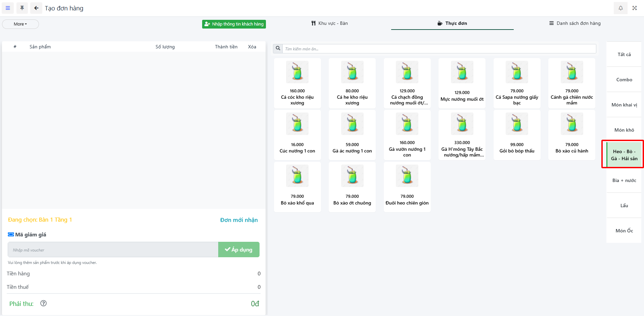Add Gỏi bò bóp thấu to order
Screen dimensions: 644x316
pyautogui.click(x=517, y=135)
